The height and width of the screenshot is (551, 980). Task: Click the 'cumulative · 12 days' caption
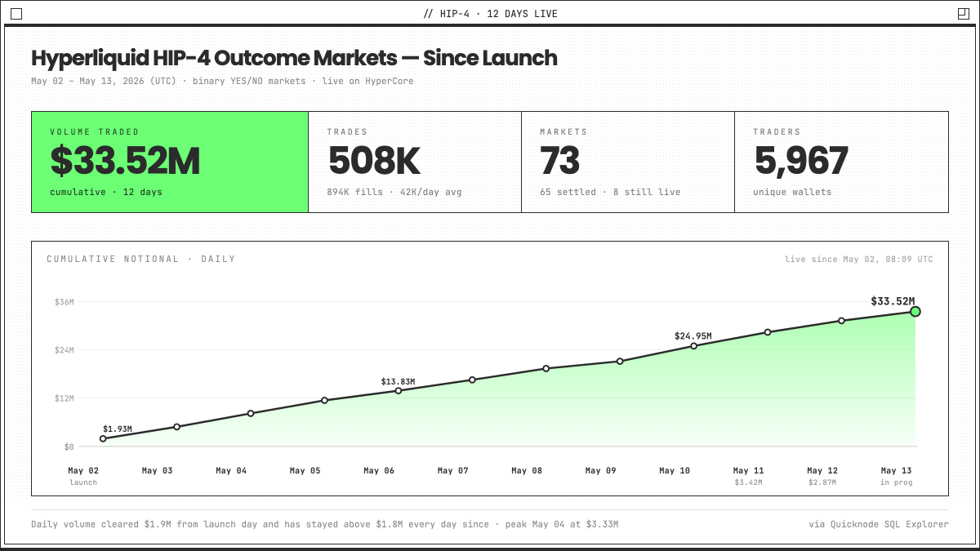pyautogui.click(x=106, y=192)
